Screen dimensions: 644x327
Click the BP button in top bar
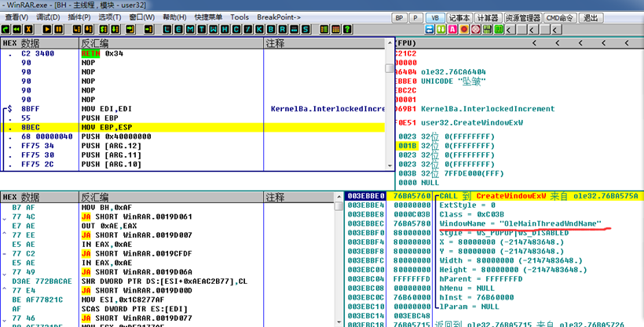(399, 17)
